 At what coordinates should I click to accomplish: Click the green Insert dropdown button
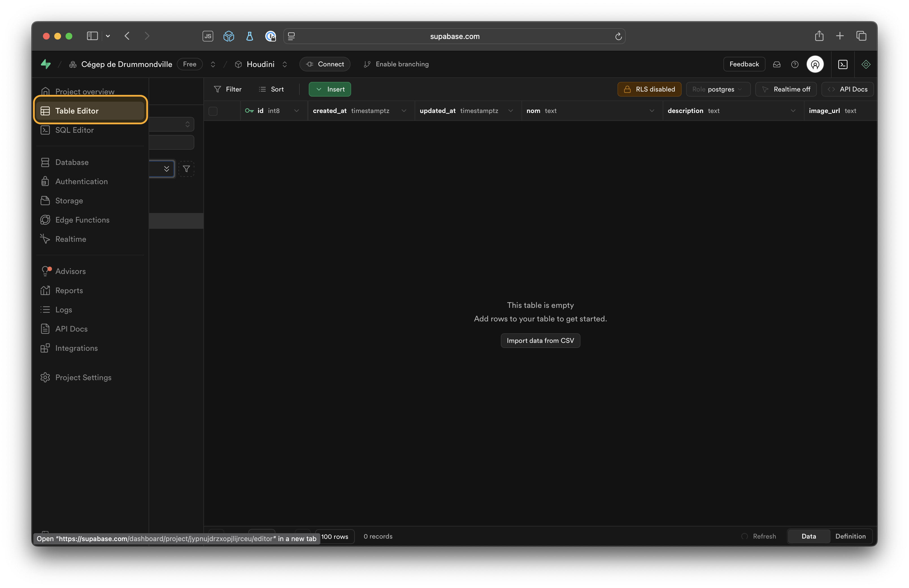(330, 89)
